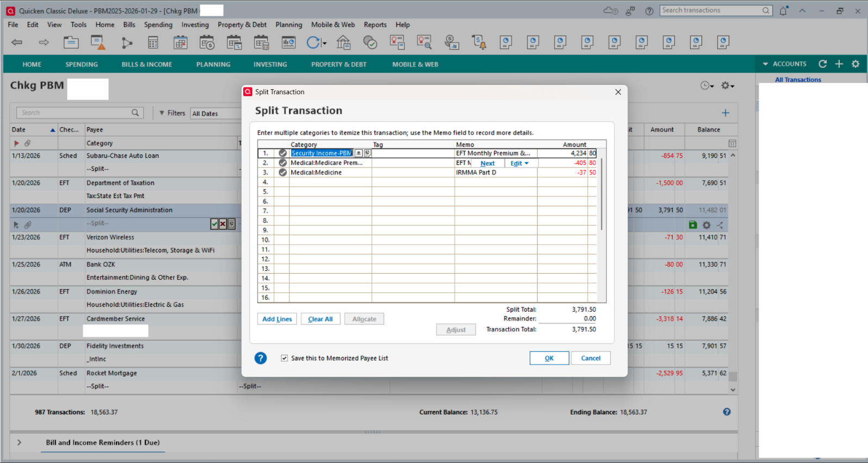Viewport: 868px width, 463px height.
Task: Toggle the check mark on split line 3
Action: point(282,172)
